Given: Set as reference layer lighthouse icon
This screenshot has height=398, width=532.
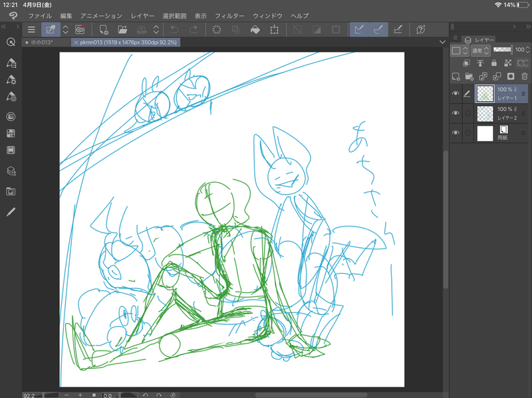Looking at the screenshot, I should (x=480, y=63).
